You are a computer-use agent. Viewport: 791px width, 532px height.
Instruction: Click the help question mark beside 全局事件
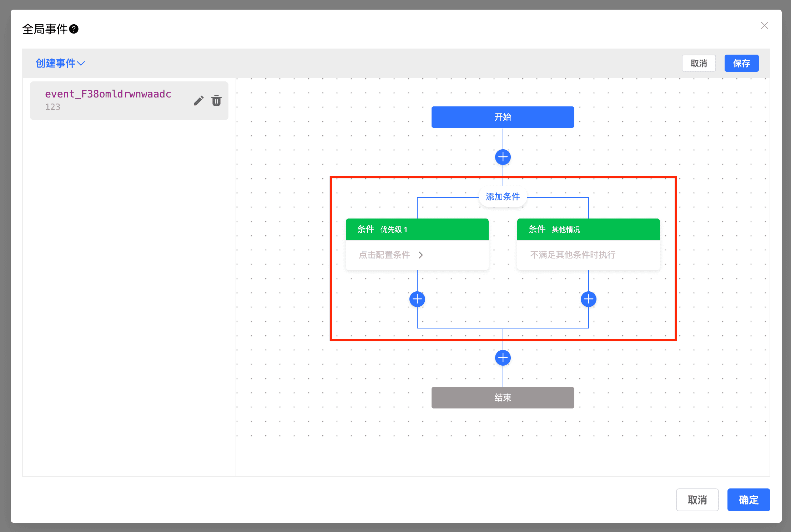point(74,29)
